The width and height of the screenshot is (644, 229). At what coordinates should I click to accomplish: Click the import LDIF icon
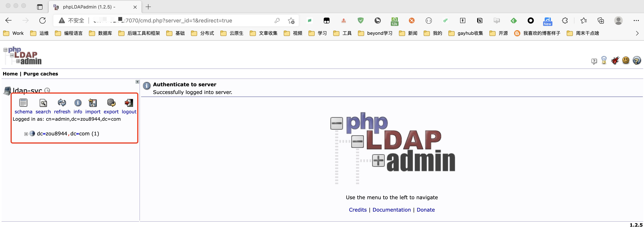pos(93,103)
